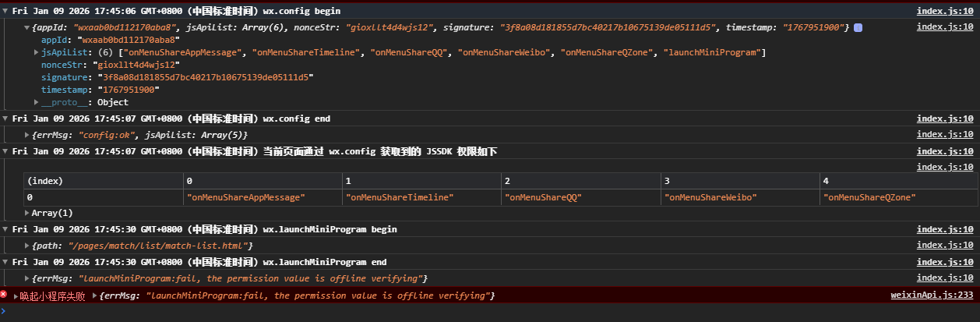The image size is (980, 322).
Task: Collapse the 'wx.config end' log group
Action: (5, 119)
